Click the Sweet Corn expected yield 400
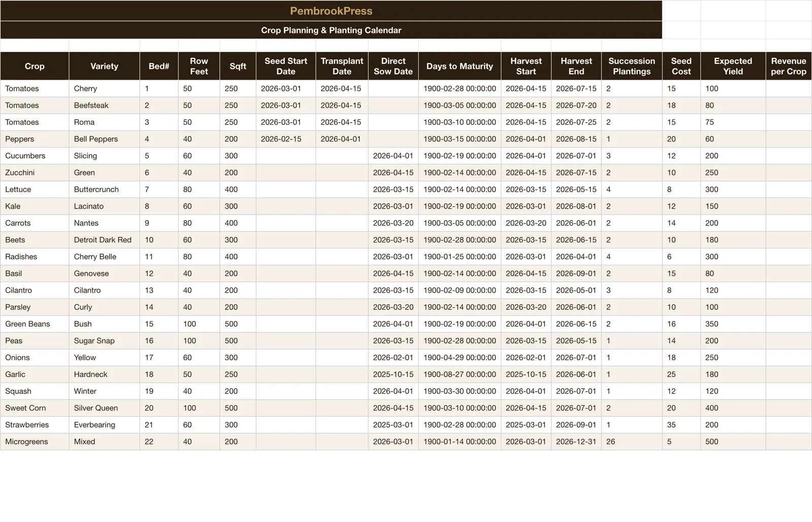The image size is (812, 522). (x=733, y=407)
